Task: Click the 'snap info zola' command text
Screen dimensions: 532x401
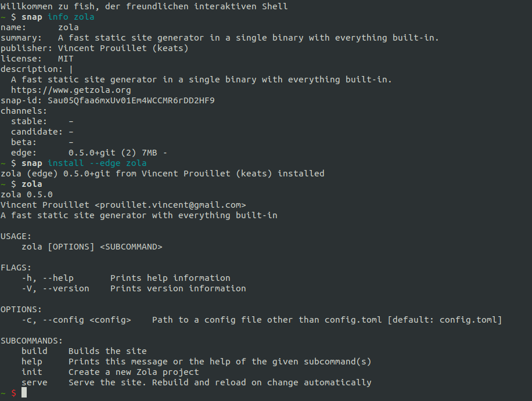Action: click(58, 17)
